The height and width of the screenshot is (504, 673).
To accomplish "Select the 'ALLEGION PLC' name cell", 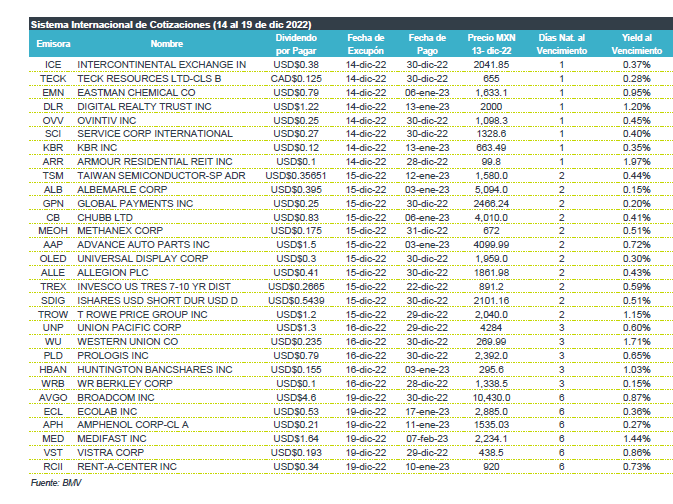I will [x=113, y=273].
